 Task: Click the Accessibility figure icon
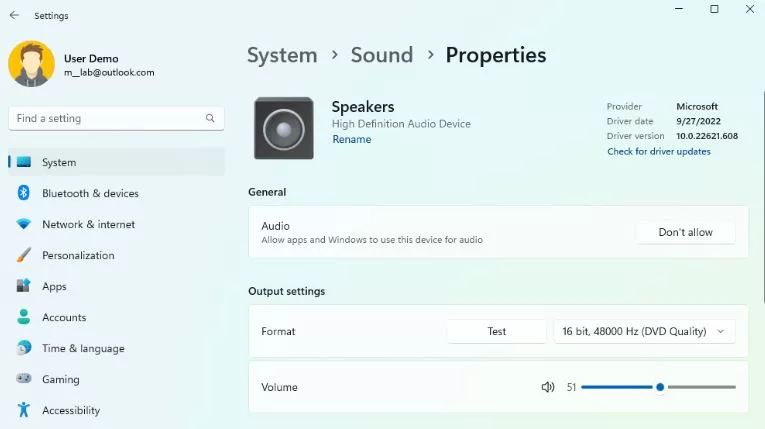click(x=23, y=409)
